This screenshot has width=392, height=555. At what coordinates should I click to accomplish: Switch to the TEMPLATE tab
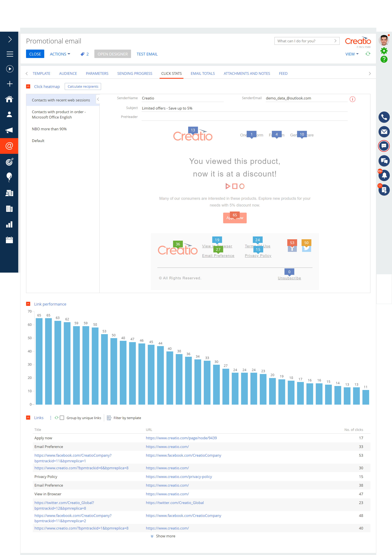(x=42, y=74)
